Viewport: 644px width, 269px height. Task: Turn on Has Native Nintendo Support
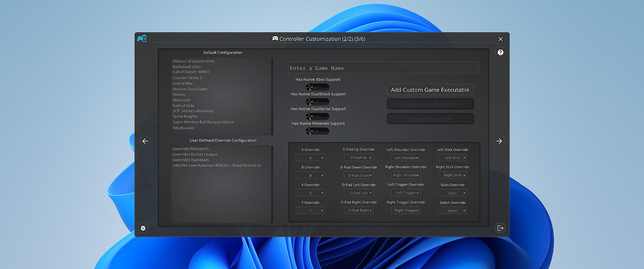(317, 131)
